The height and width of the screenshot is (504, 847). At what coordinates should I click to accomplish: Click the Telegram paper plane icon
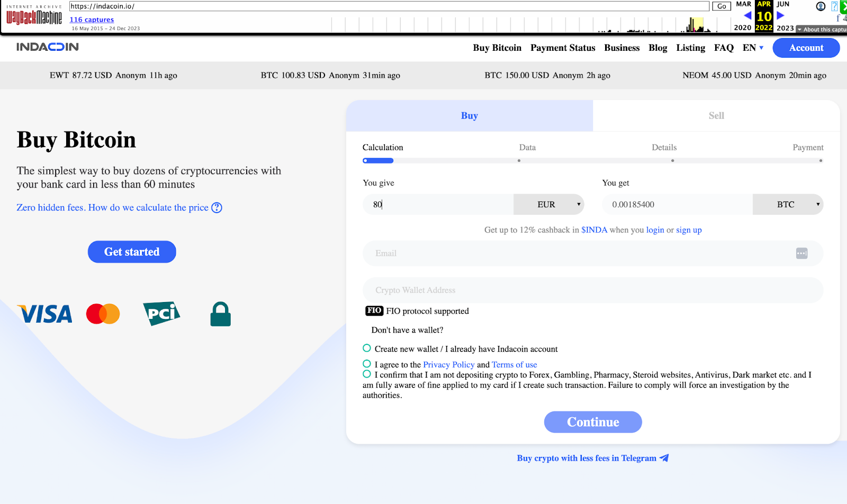click(x=664, y=458)
